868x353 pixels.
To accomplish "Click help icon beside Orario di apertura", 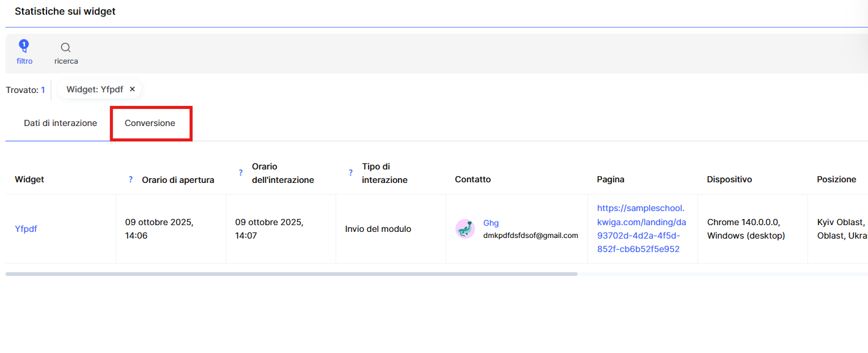I will click(130, 179).
